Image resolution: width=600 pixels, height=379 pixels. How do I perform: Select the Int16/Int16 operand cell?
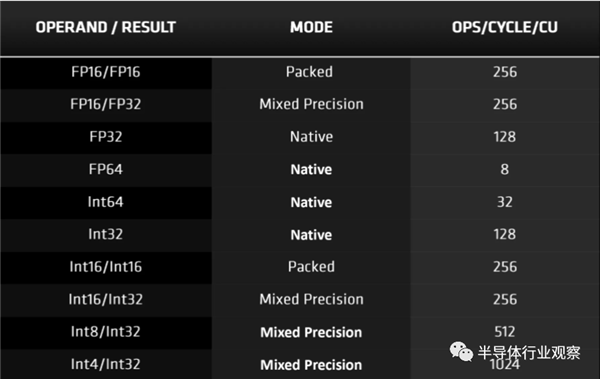coord(106,267)
